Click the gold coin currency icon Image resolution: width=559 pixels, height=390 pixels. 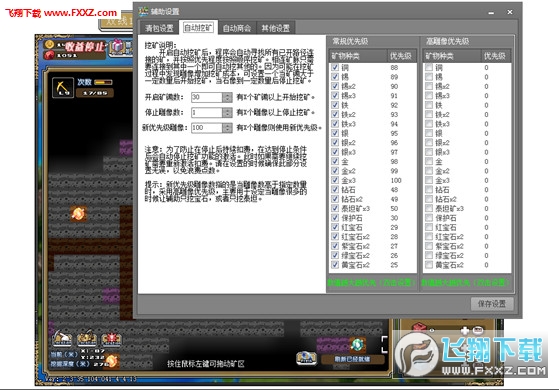[x=49, y=45]
